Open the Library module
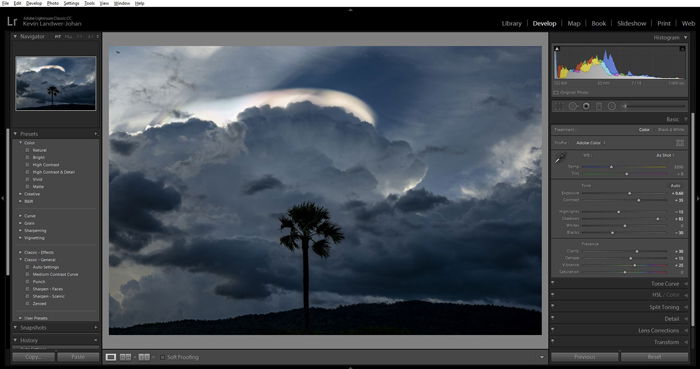Screen dimensions: 700x369 pos(512,24)
